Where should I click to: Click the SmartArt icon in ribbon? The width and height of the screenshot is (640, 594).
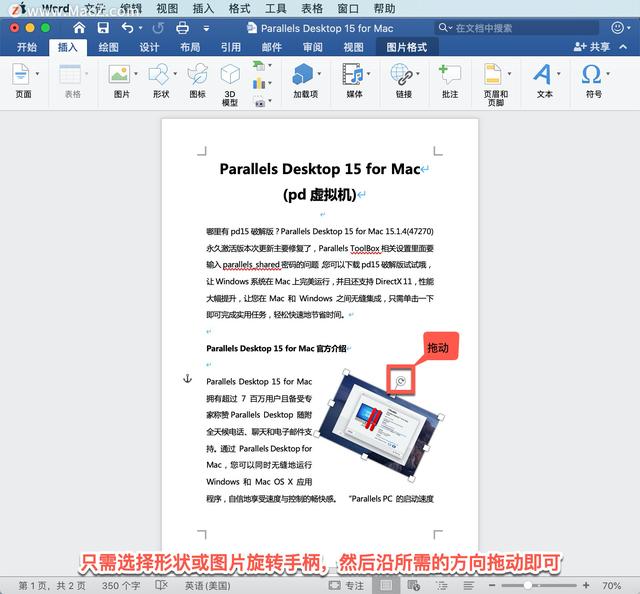coord(259,65)
